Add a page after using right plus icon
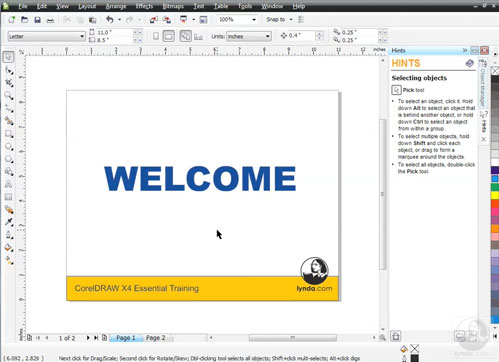This screenshot has height=362, width=499. [x=104, y=338]
